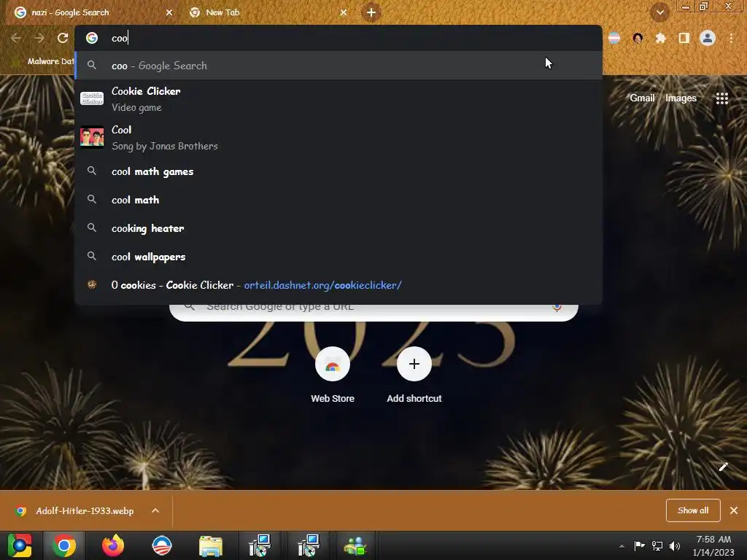Image resolution: width=747 pixels, height=560 pixels.
Task: Reload the page with the refresh icon
Action: pyautogui.click(x=63, y=38)
